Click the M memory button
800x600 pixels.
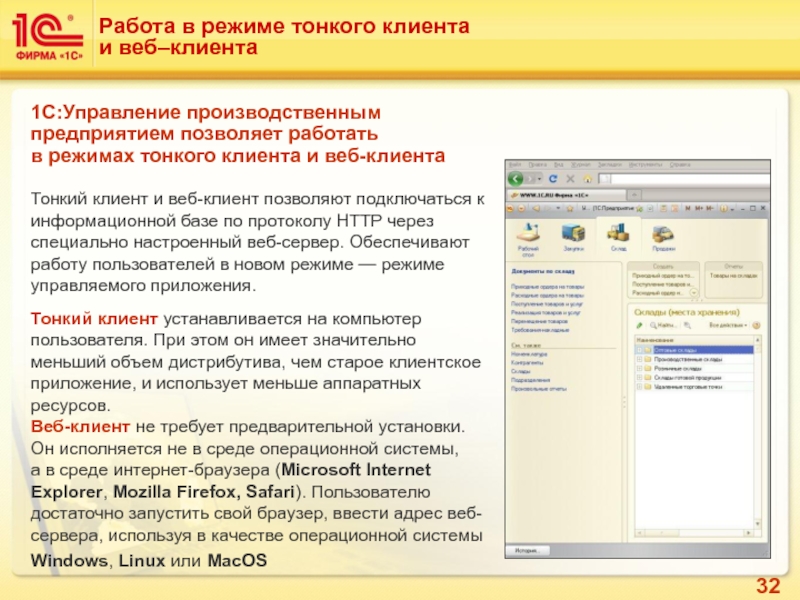coord(688,208)
